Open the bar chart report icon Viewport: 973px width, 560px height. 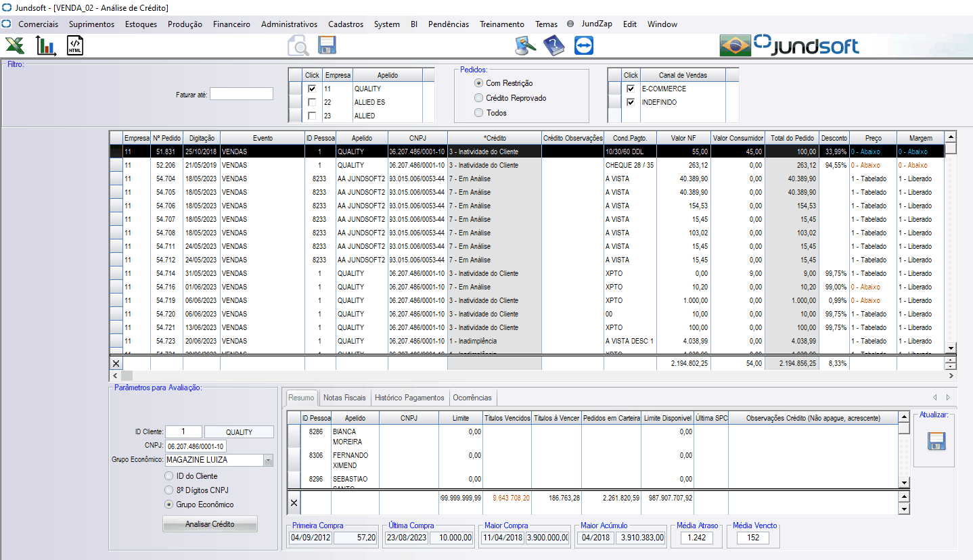click(x=46, y=46)
